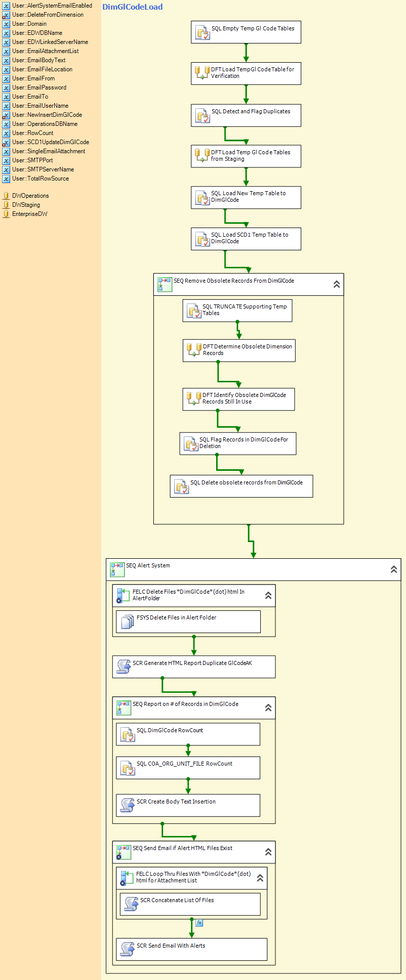Click the SEQ Send Email if Alert HTML icon
406x980 pixels.
[124, 852]
